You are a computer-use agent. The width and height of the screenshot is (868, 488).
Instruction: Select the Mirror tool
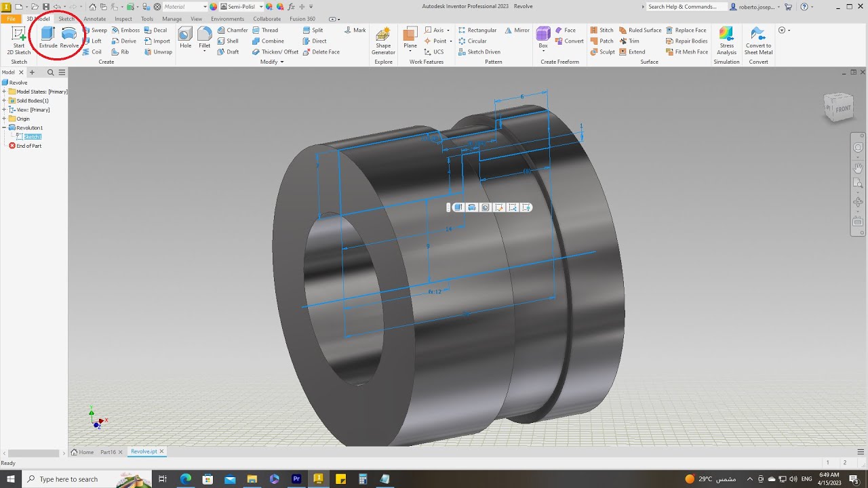pyautogui.click(x=517, y=30)
